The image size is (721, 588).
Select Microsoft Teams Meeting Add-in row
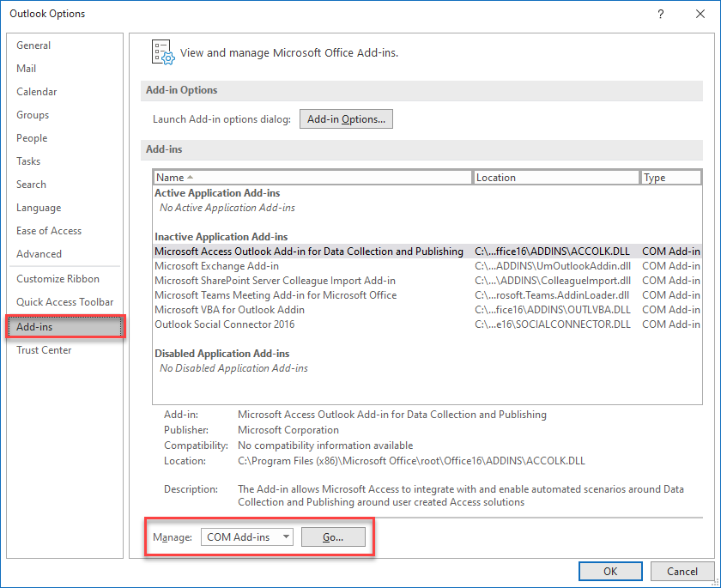pos(427,295)
